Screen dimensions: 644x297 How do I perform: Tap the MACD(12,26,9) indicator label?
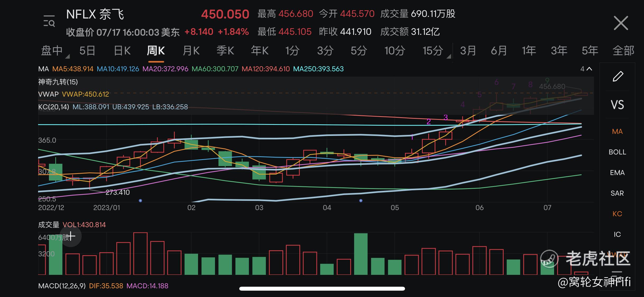(62, 286)
